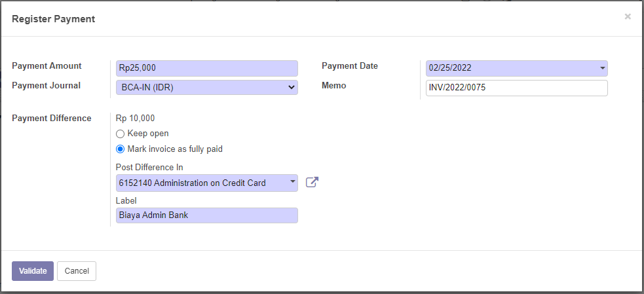This screenshot has height=294, width=644.
Task: Select the Keep open radio option
Action: [120, 134]
